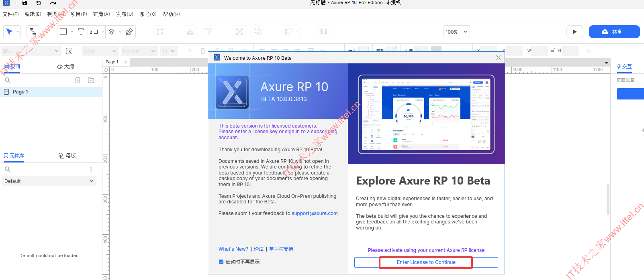Click the search icon in Libraries panel
The image size is (644, 280).
(8, 169)
